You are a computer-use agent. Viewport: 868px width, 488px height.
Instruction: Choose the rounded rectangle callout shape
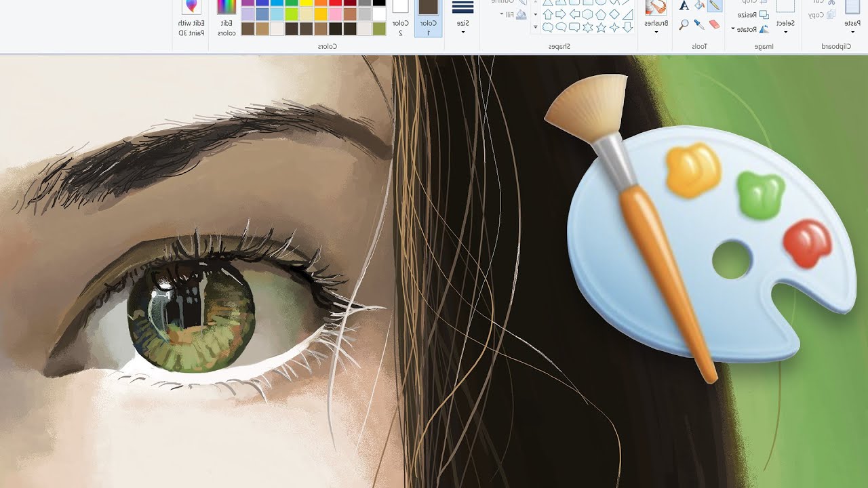(574, 28)
